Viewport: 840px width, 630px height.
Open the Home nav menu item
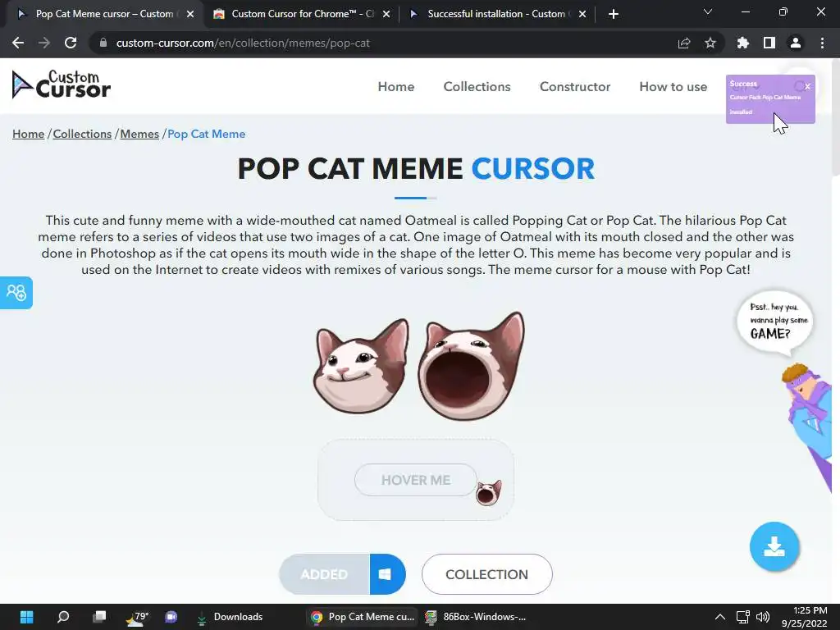coord(396,87)
